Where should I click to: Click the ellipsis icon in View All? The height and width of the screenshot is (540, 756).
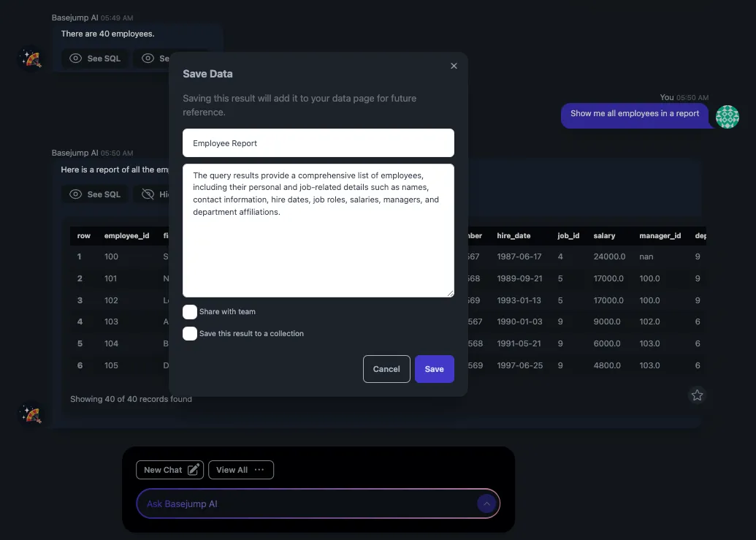pyautogui.click(x=259, y=470)
